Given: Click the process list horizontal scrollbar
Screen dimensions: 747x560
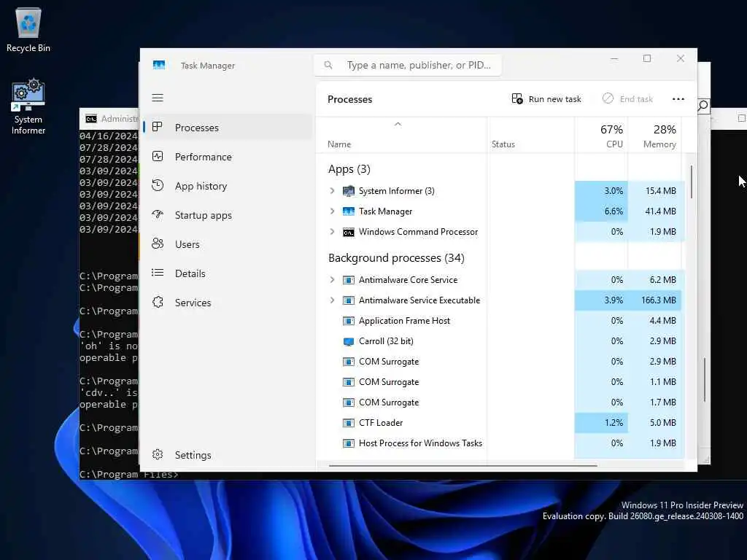Looking at the screenshot, I should click(x=462, y=465).
